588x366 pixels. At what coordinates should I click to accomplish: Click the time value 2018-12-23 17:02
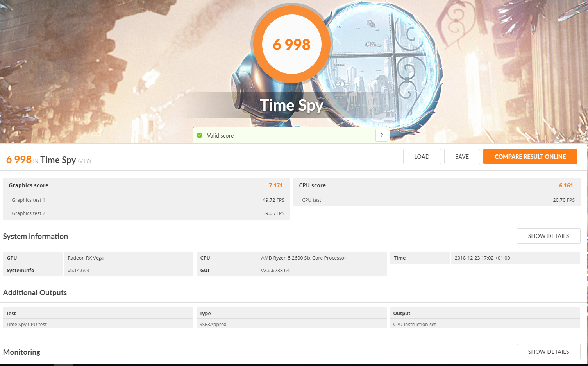pos(482,258)
